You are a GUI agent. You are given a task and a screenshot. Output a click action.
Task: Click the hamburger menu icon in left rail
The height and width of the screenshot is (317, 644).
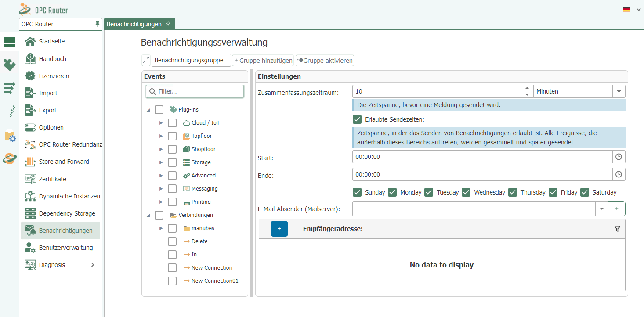click(x=9, y=42)
